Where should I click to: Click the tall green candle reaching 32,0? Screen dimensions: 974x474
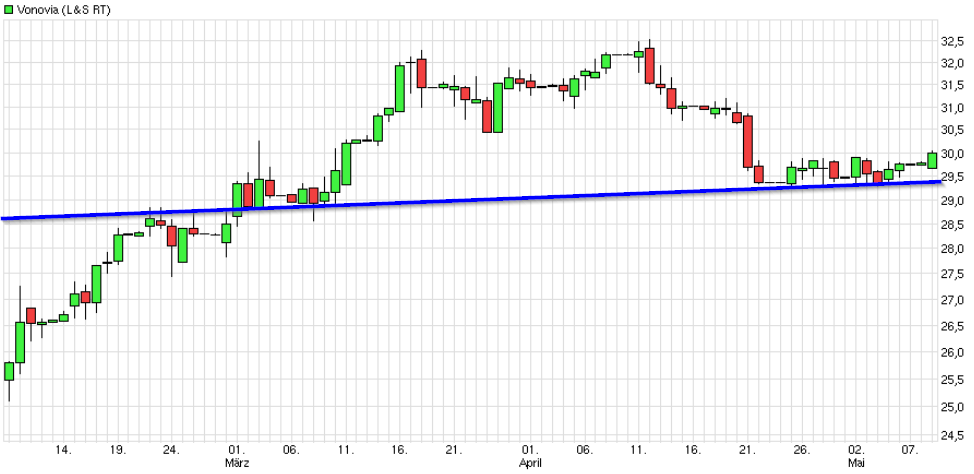click(x=399, y=88)
